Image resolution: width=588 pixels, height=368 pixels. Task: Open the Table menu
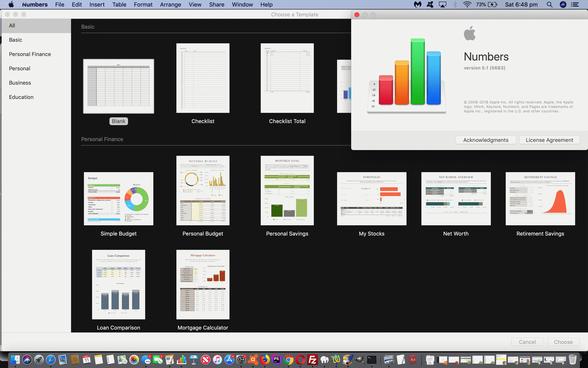[x=119, y=5]
